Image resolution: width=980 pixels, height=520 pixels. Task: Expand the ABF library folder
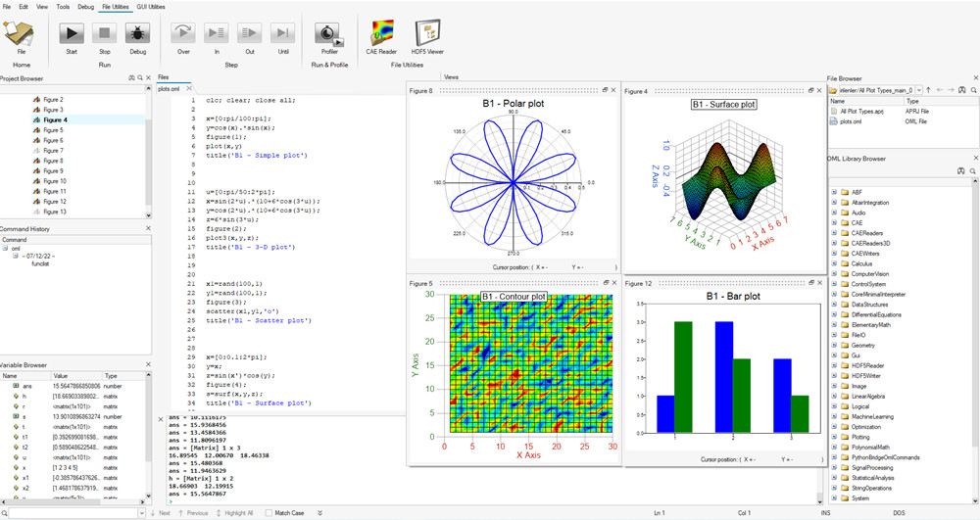click(833, 193)
